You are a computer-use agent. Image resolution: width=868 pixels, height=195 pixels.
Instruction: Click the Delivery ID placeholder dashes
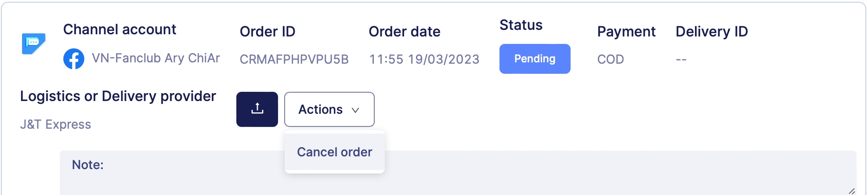tap(681, 59)
